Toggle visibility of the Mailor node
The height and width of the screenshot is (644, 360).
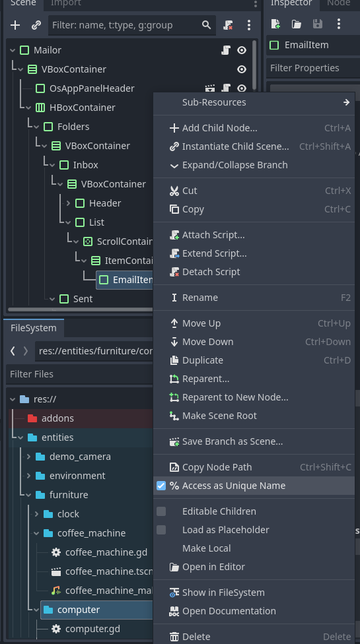point(242,50)
